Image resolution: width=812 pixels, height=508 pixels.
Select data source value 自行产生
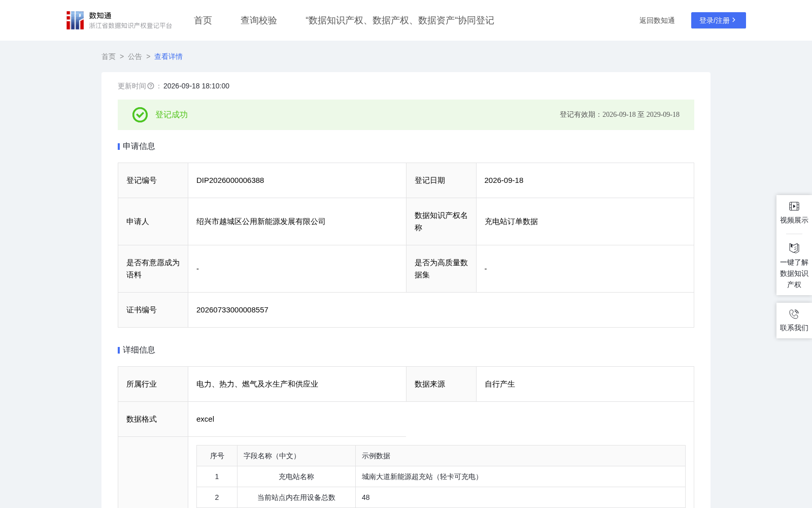click(x=500, y=384)
